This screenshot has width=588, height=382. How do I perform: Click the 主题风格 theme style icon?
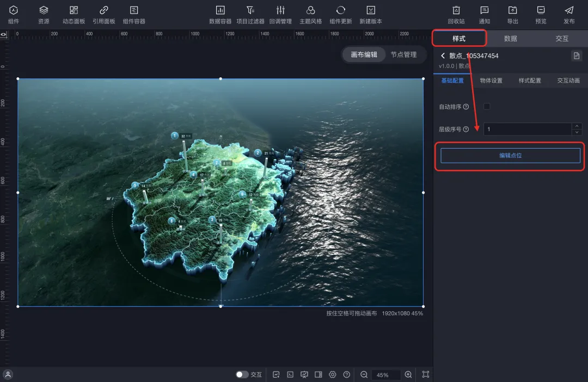(310, 10)
